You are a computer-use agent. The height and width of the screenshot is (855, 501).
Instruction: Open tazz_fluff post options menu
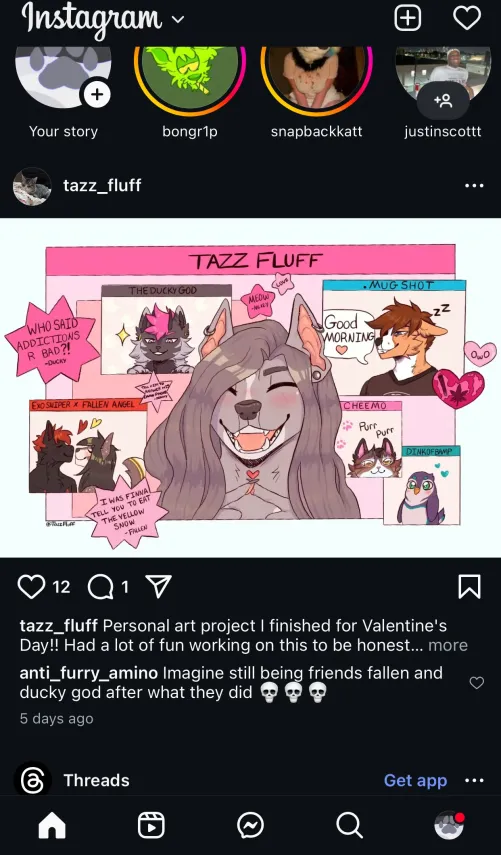pos(474,185)
